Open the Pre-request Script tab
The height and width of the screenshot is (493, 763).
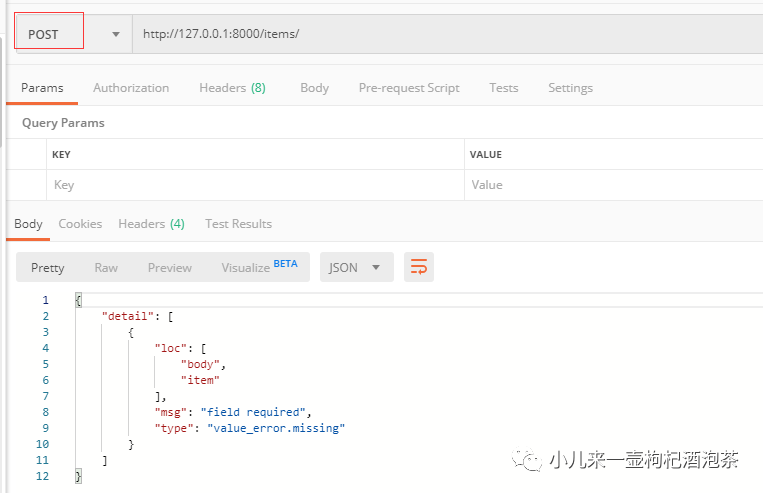pos(409,88)
